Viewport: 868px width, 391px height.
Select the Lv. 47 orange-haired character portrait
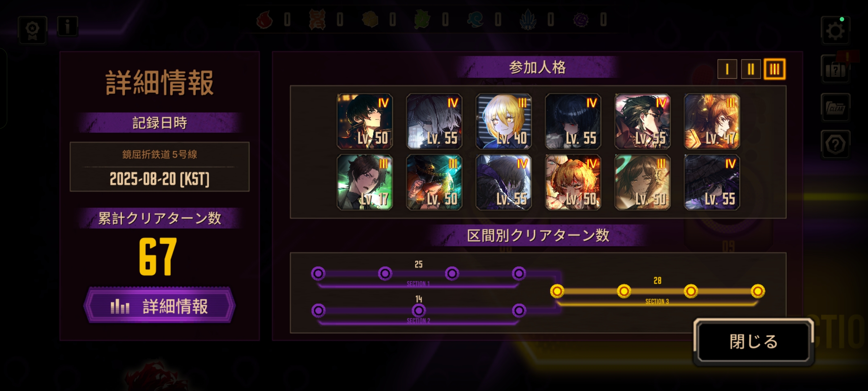[712, 121]
